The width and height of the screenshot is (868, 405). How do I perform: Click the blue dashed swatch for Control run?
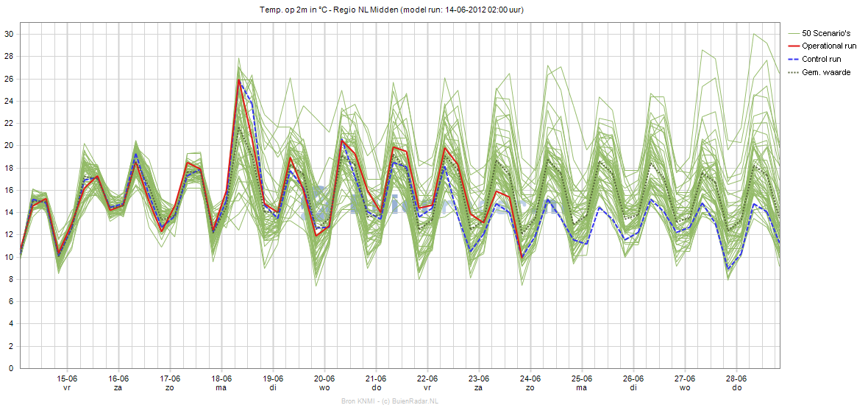(x=792, y=60)
